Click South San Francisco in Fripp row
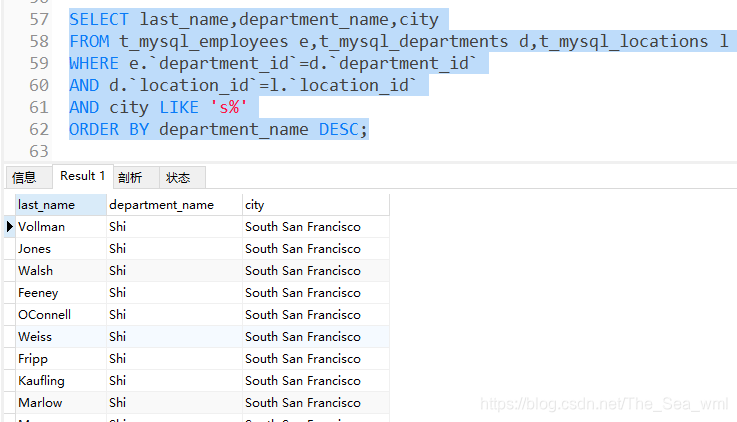This screenshot has height=422, width=737. click(316, 359)
